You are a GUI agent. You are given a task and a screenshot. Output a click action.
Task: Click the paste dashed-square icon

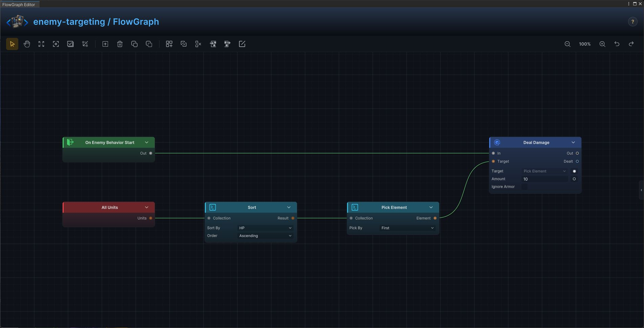[149, 44]
